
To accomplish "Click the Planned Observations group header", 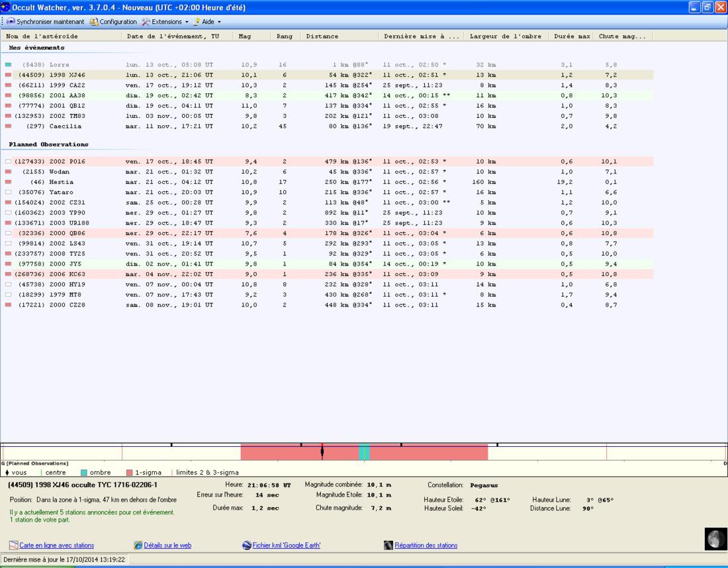I will tap(48, 144).
